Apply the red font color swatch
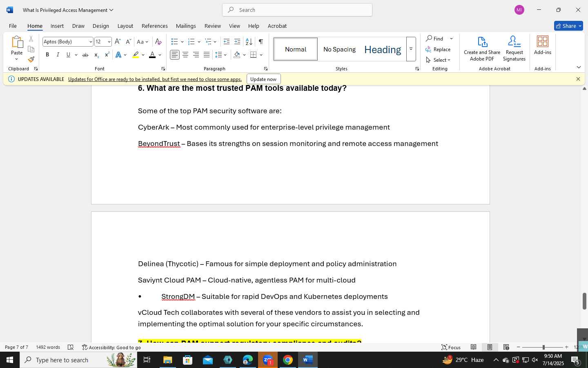The width and height of the screenshot is (588, 368). [x=152, y=55]
